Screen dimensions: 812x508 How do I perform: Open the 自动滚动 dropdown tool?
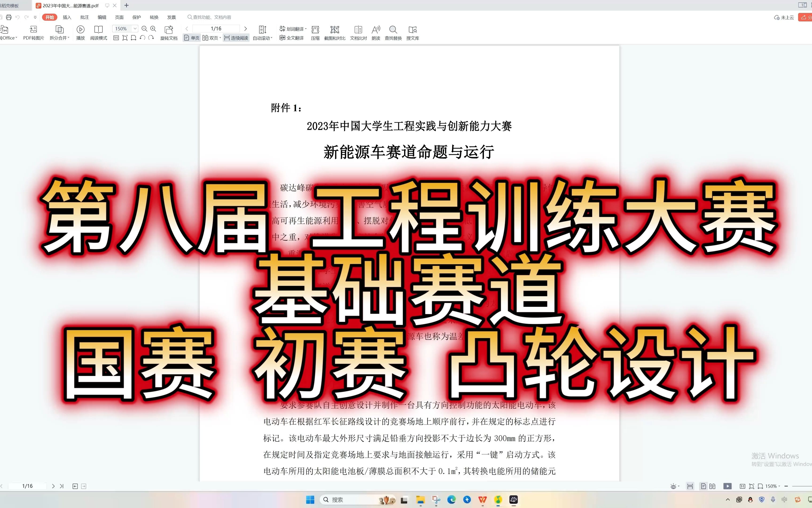[x=263, y=33]
